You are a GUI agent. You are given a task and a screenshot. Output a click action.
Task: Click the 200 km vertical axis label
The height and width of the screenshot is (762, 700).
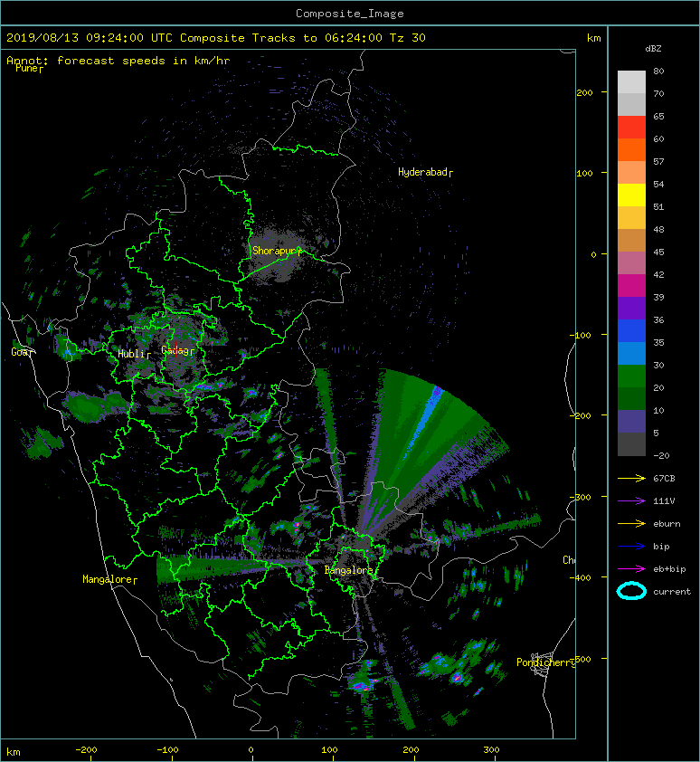pyautogui.click(x=585, y=92)
